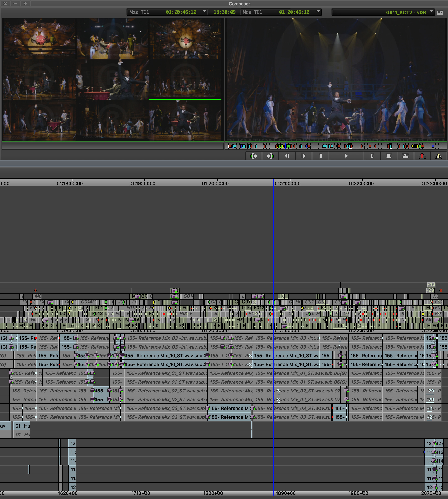Select the center close-up multicam angle
The width and height of the screenshot is (448, 499).
pos(113,79)
